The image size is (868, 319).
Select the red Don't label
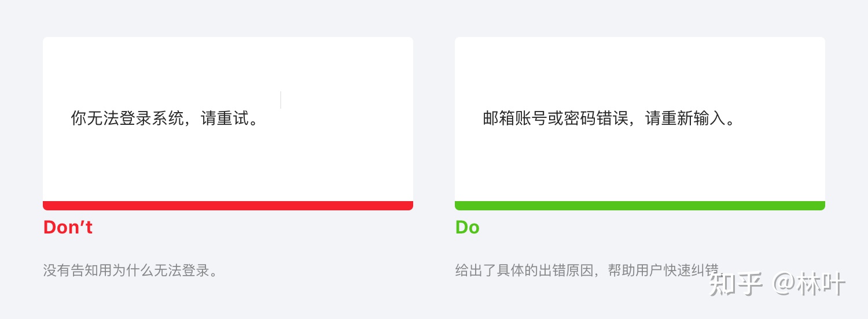tap(68, 227)
